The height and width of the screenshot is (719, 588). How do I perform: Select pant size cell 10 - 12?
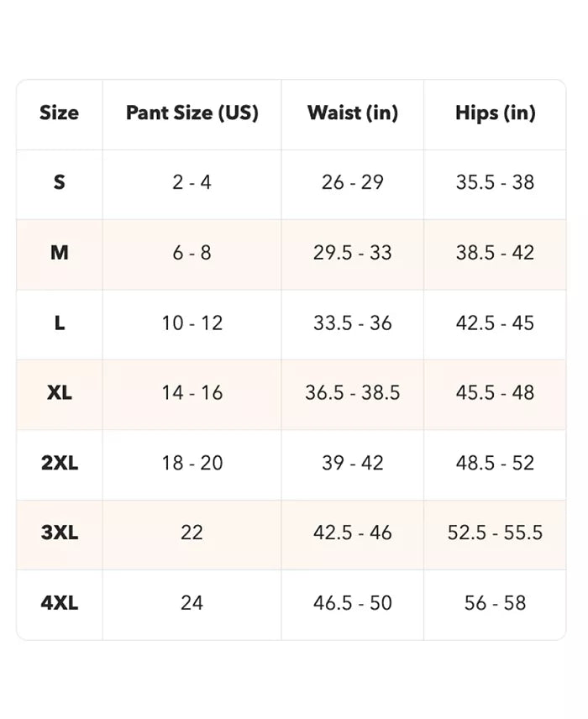click(x=192, y=323)
